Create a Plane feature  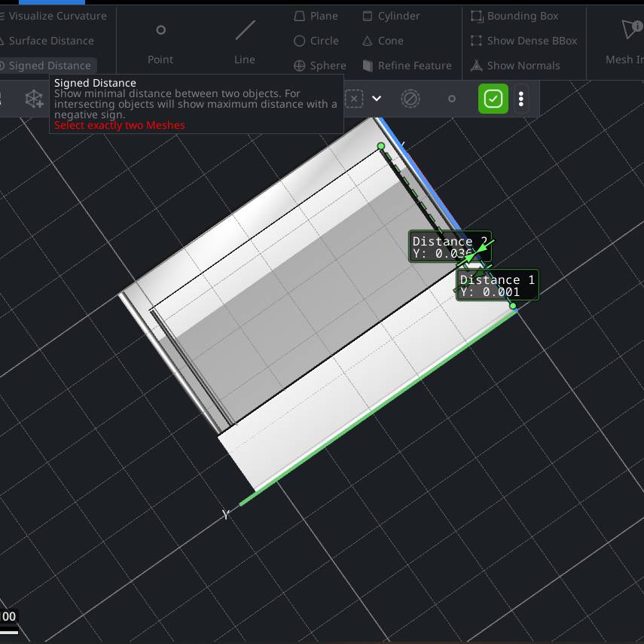coord(316,16)
